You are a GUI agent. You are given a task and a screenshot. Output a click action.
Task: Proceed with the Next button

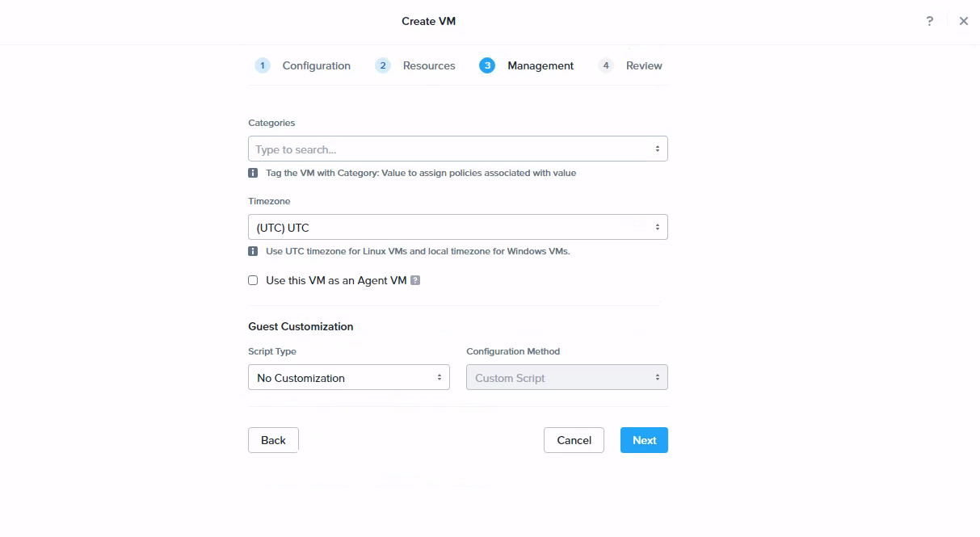(x=644, y=440)
